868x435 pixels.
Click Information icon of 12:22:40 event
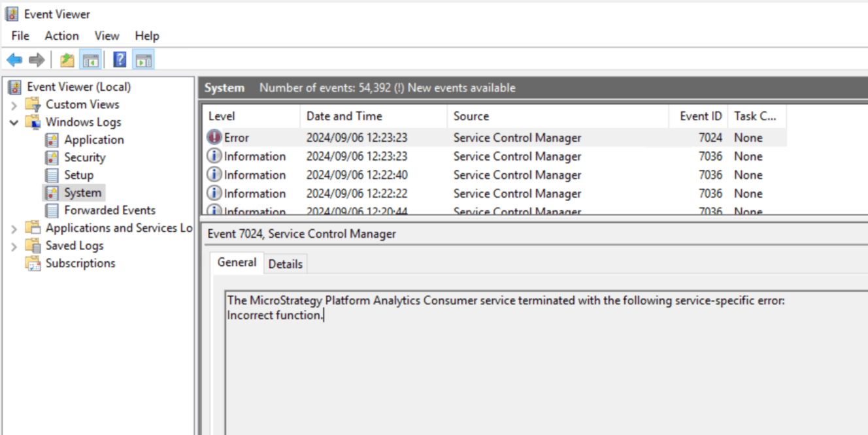click(214, 174)
